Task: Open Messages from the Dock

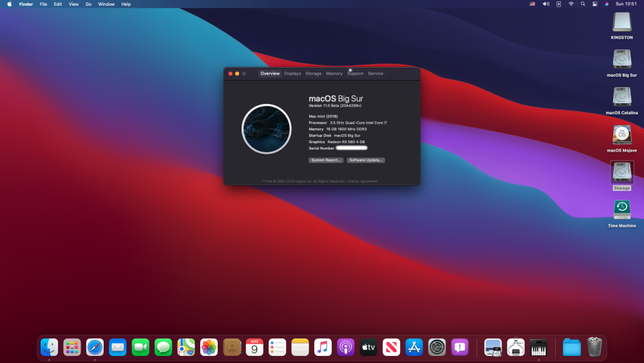Action: click(x=163, y=348)
